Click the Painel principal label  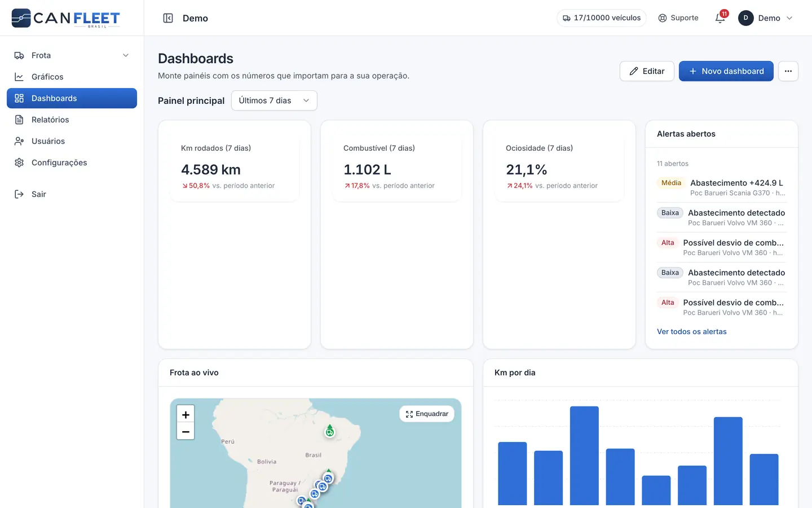pyautogui.click(x=191, y=100)
